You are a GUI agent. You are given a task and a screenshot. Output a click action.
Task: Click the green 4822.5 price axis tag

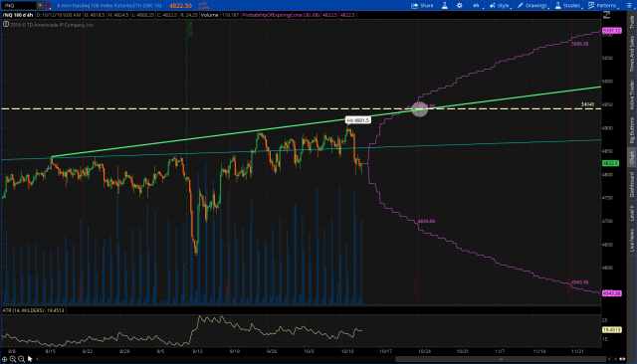point(610,163)
